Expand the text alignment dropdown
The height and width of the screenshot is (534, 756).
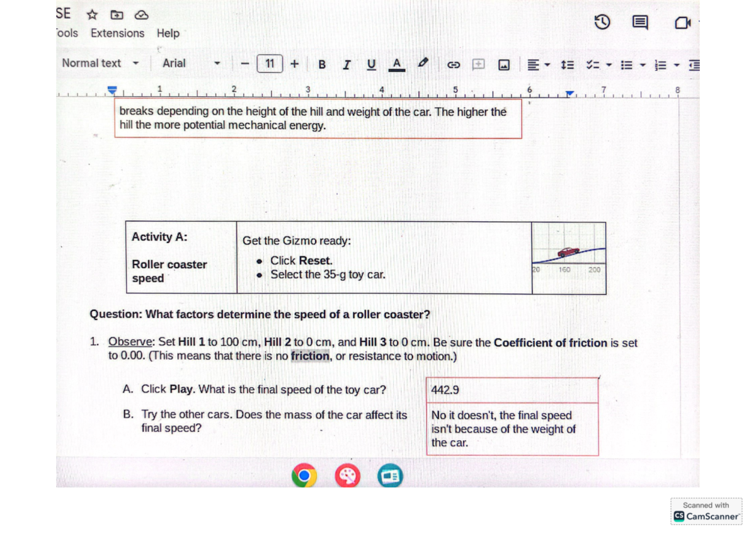pos(539,64)
